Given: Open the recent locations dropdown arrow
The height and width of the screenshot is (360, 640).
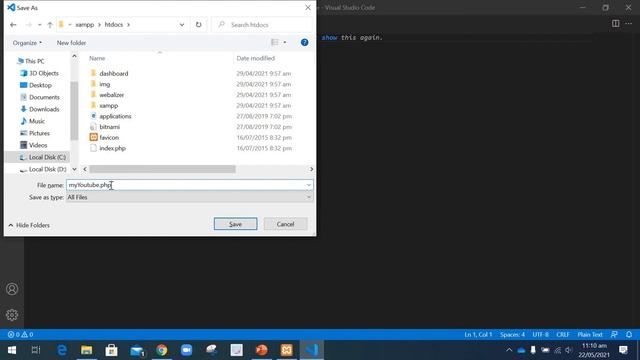Looking at the screenshot, I should [40, 24].
